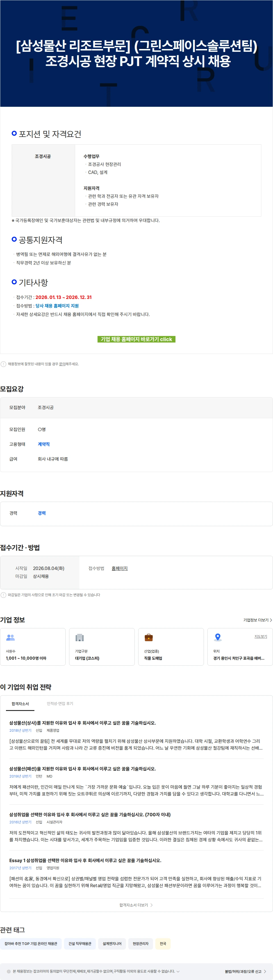Image resolution: width=273 pixels, height=980 pixels.
Task: Click the 기업 채용 홈페이지 바로가기 click button
Action: (136, 339)
